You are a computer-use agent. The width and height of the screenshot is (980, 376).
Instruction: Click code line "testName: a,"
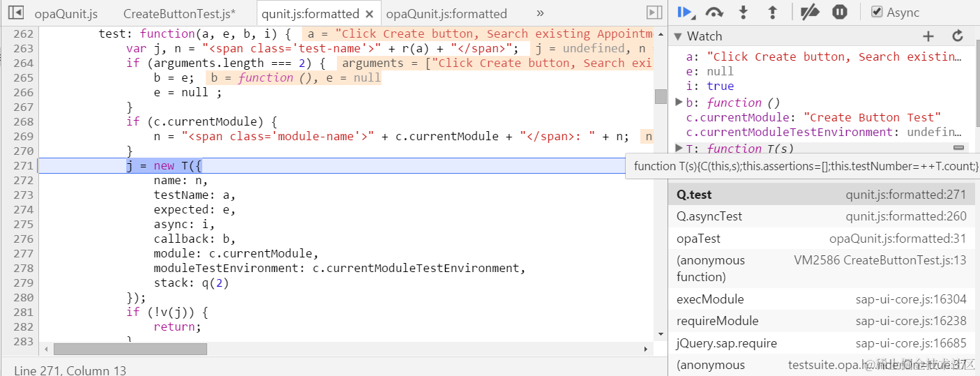coord(195,195)
